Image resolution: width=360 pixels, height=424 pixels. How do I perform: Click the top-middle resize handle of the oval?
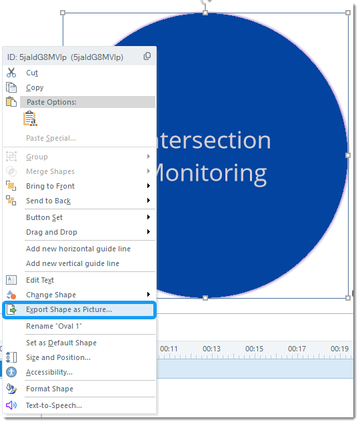click(205, 13)
